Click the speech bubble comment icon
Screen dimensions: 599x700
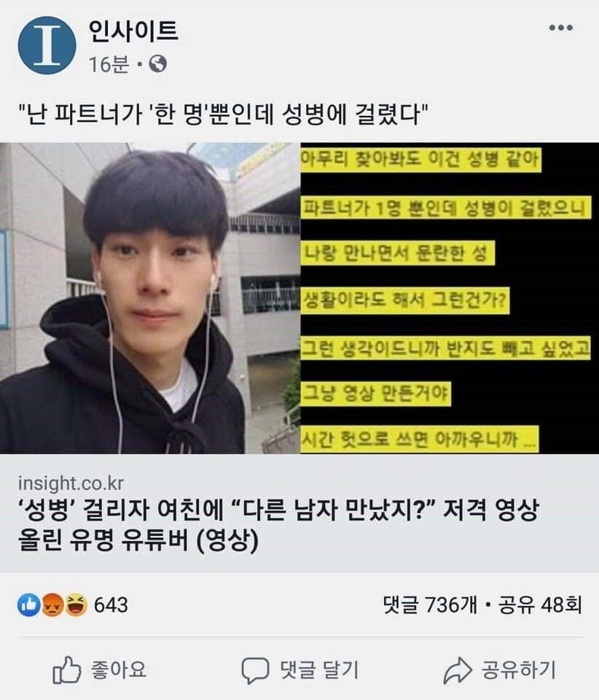click(x=255, y=670)
